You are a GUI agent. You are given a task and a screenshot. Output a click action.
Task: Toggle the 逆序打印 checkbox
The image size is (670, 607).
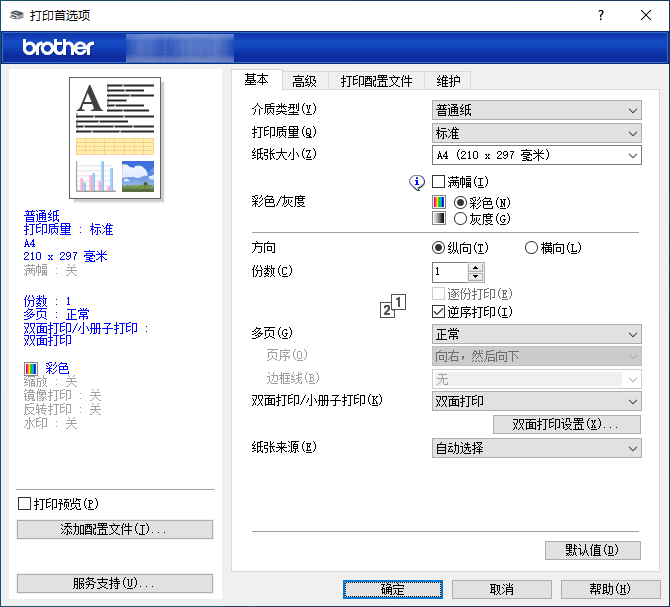(x=438, y=312)
